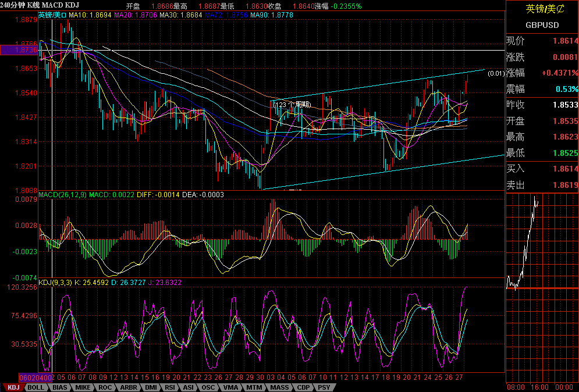Click the 16:00 time label under intraday chart
Image resolution: width=579 pixels, height=392 pixels.
(539, 387)
